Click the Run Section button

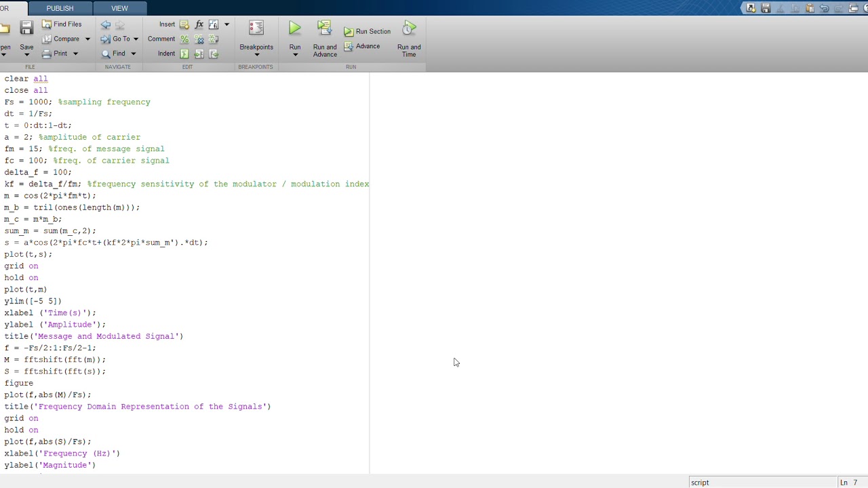point(367,31)
